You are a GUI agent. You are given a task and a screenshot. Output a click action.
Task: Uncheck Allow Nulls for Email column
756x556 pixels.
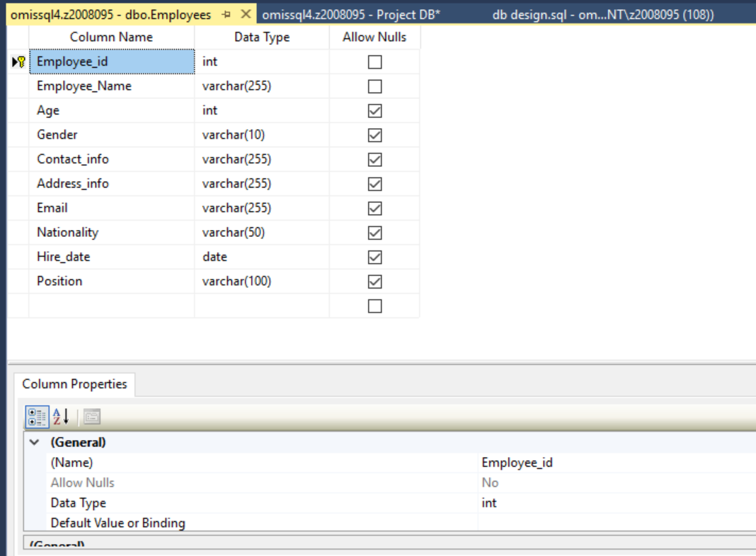[x=374, y=208]
